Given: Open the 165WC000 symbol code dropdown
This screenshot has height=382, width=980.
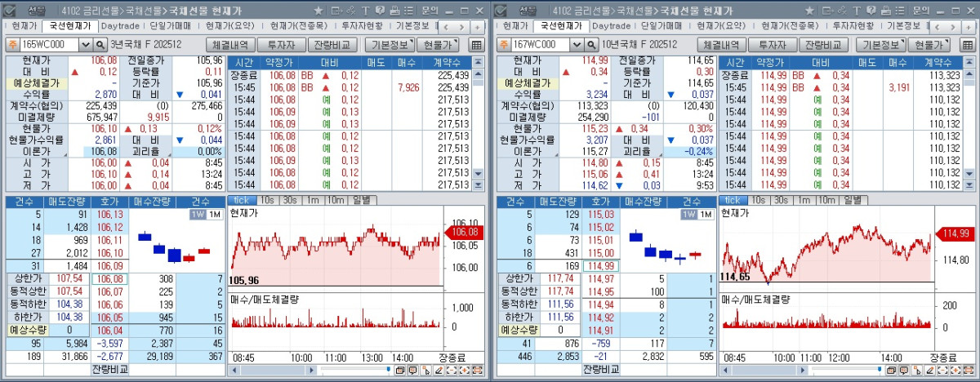Looking at the screenshot, I should (x=86, y=45).
